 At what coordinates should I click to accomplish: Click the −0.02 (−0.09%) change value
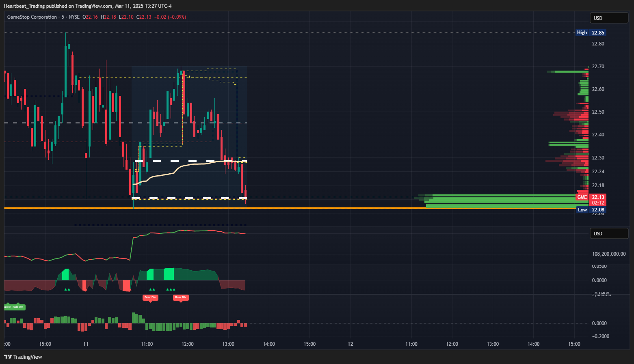tap(170, 17)
